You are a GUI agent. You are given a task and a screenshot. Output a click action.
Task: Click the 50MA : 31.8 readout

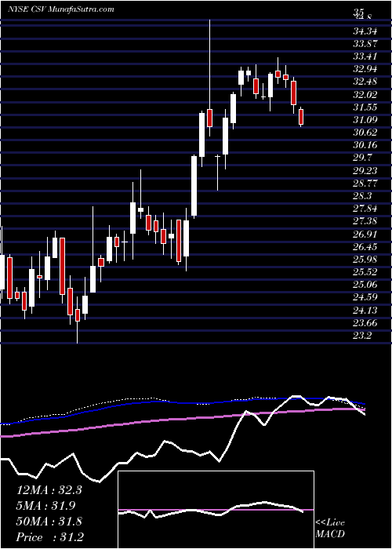49,522
